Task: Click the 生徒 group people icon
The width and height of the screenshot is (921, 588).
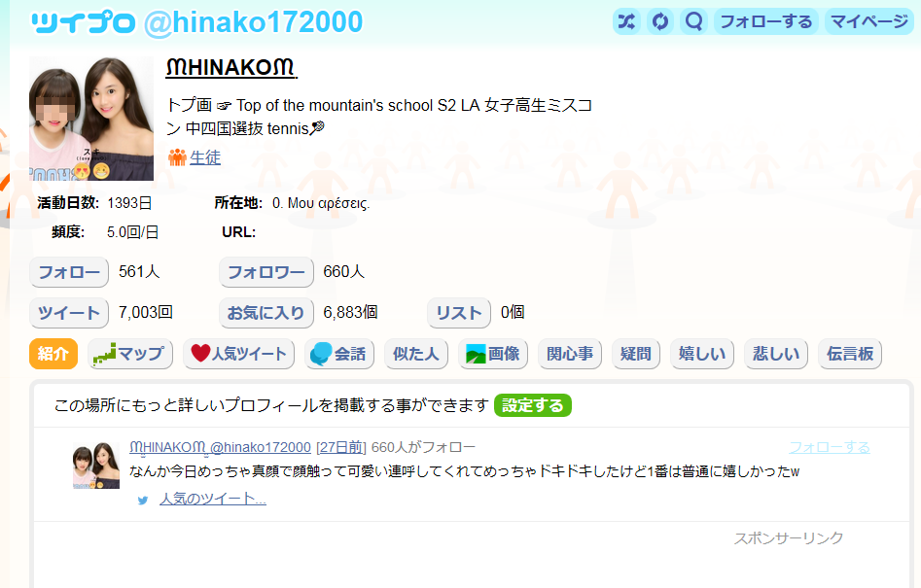Action: [x=177, y=157]
